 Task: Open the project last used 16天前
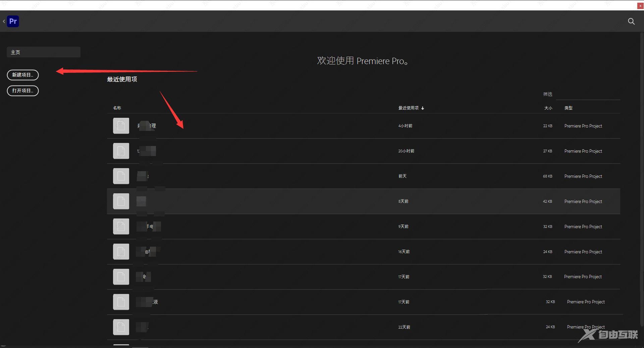[364, 252]
